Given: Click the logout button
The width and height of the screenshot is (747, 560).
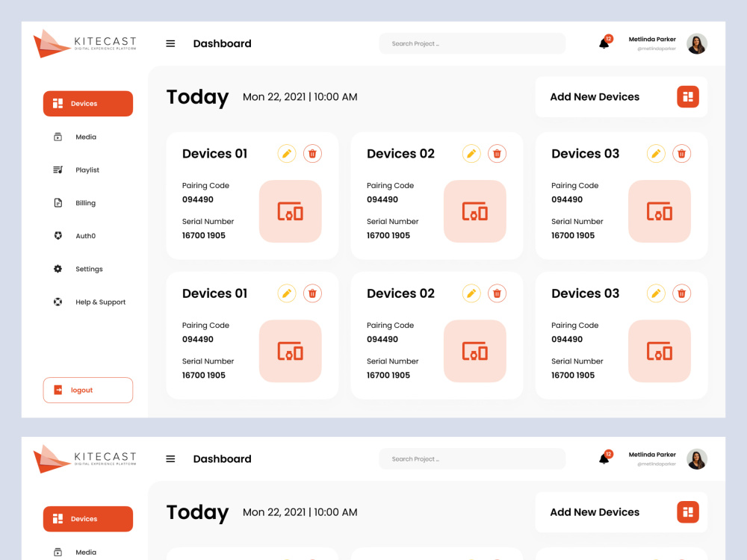Looking at the screenshot, I should click(88, 390).
